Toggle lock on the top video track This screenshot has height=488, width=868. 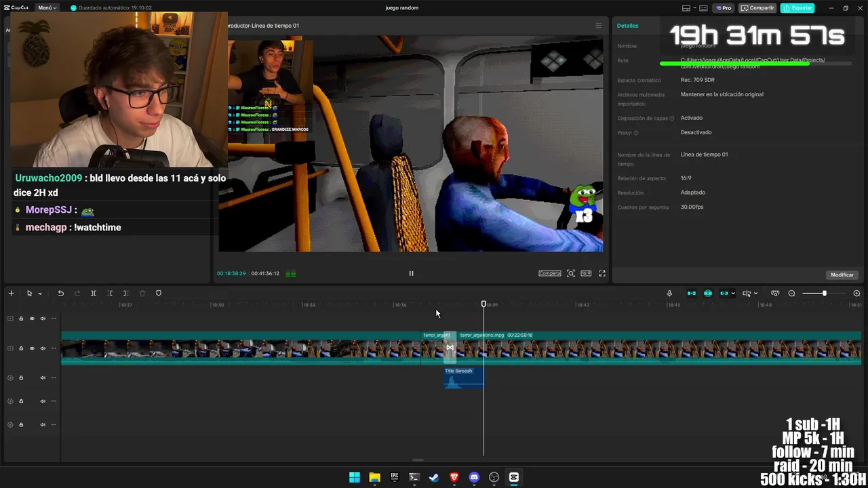tap(21, 319)
